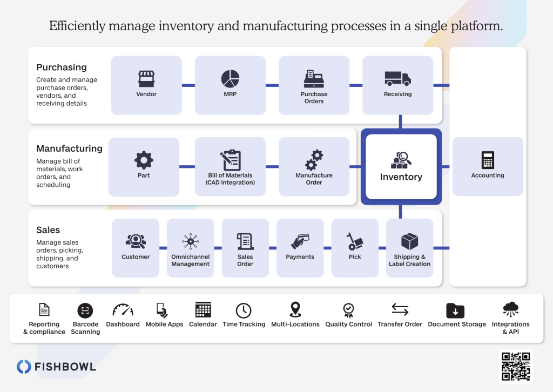The image size is (553, 392).
Task: Click the Multi-Locations label
Action: 295,325
